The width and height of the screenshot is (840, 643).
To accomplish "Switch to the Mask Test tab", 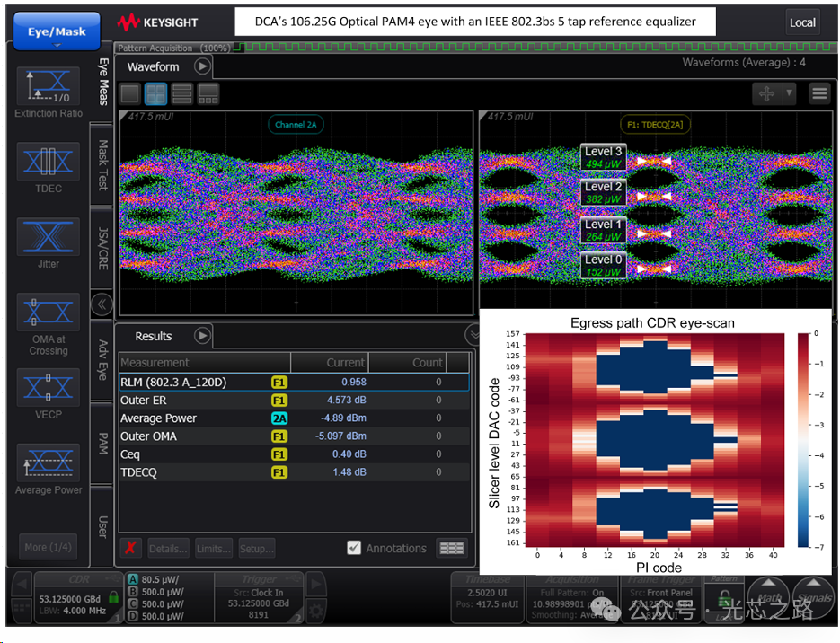I will [x=102, y=164].
